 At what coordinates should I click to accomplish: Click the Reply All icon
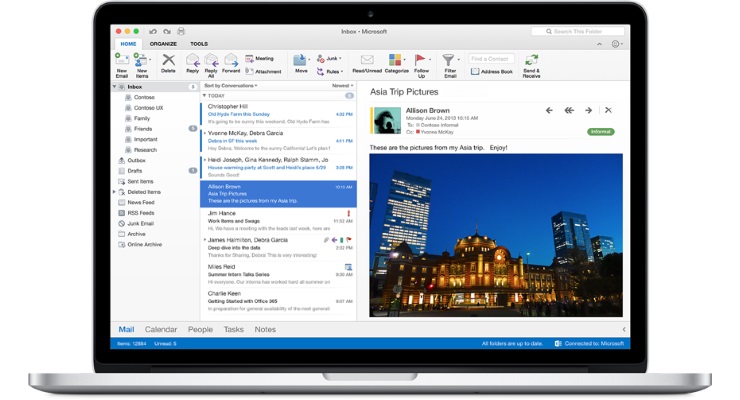click(211, 62)
